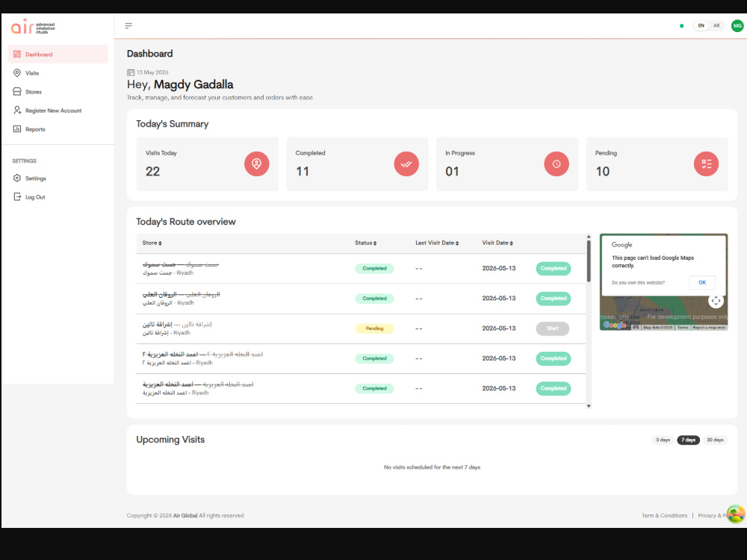Click the Settings gear icon
The width and height of the screenshot is (747, 560).
click(17, 178)
